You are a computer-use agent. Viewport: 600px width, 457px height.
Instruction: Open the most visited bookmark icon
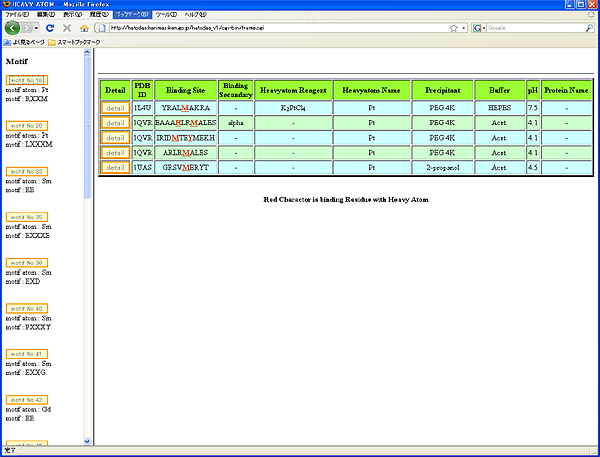pos(8,43)
